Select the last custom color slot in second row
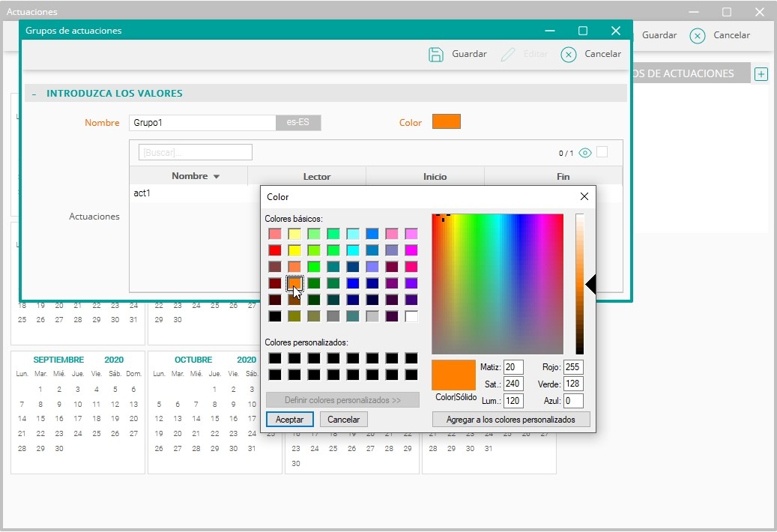Screen dimensions: 777x532 [411, 375]
